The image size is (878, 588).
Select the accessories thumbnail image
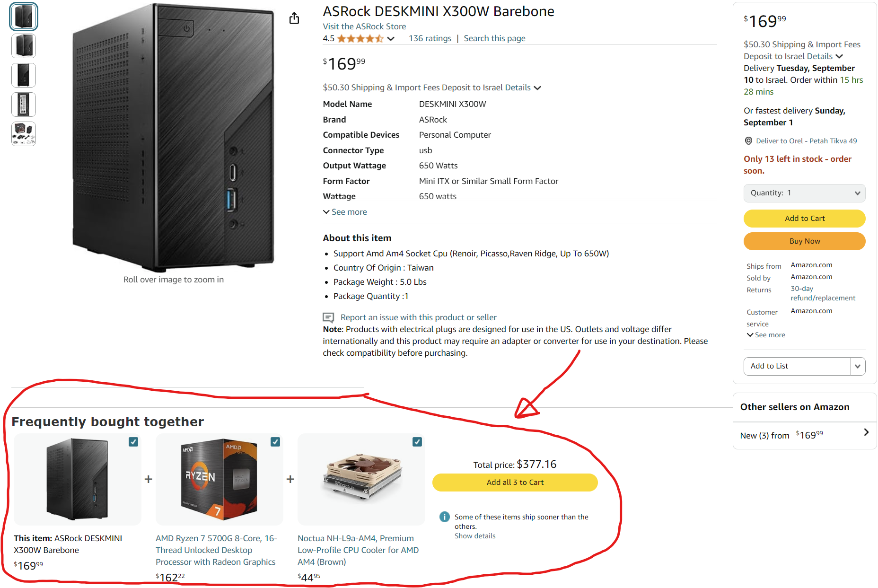pos(24,134)
